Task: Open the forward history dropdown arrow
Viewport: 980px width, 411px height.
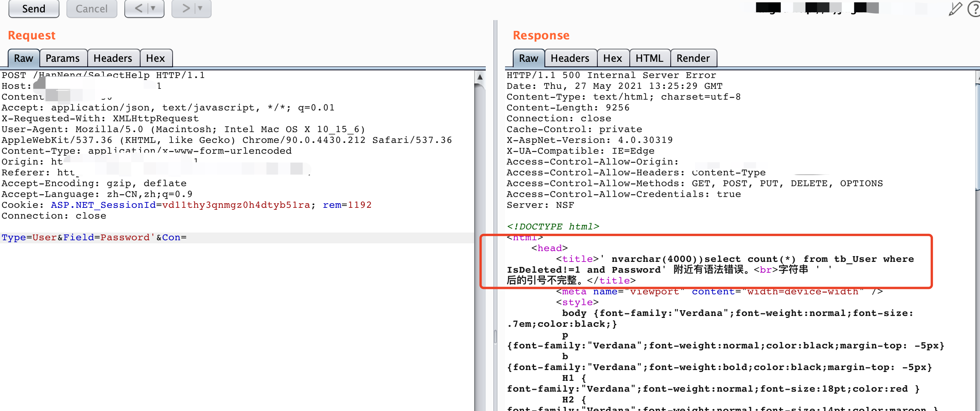Action: (201, 8)
